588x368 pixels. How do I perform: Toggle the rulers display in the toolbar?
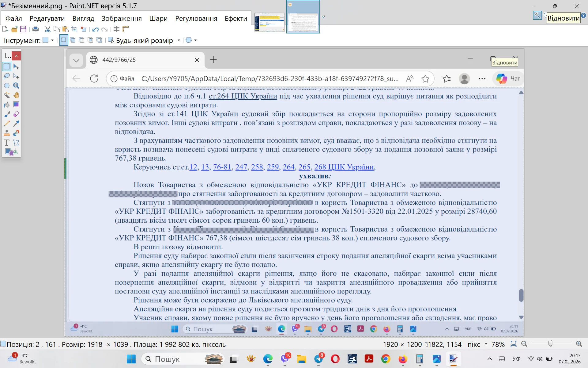tap(126, 29)
